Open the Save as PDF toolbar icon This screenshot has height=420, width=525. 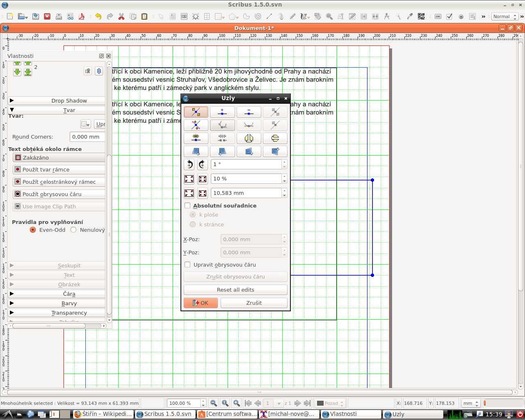[x=82, y=16]
